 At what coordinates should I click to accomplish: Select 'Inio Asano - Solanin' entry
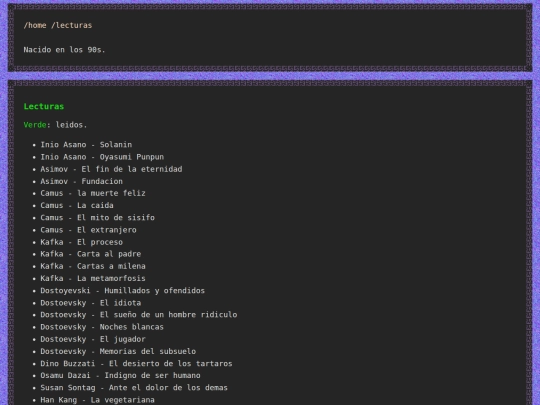click(86, 145)
